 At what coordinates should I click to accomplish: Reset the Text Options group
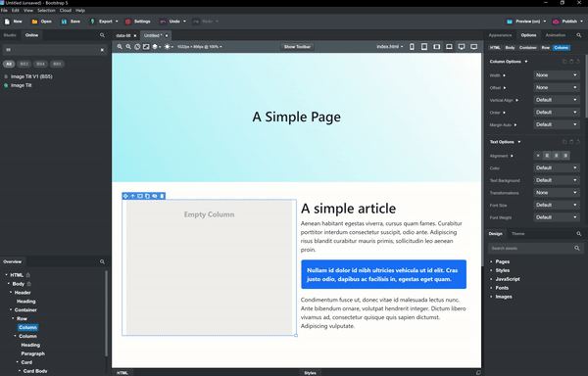click(578, 142)
